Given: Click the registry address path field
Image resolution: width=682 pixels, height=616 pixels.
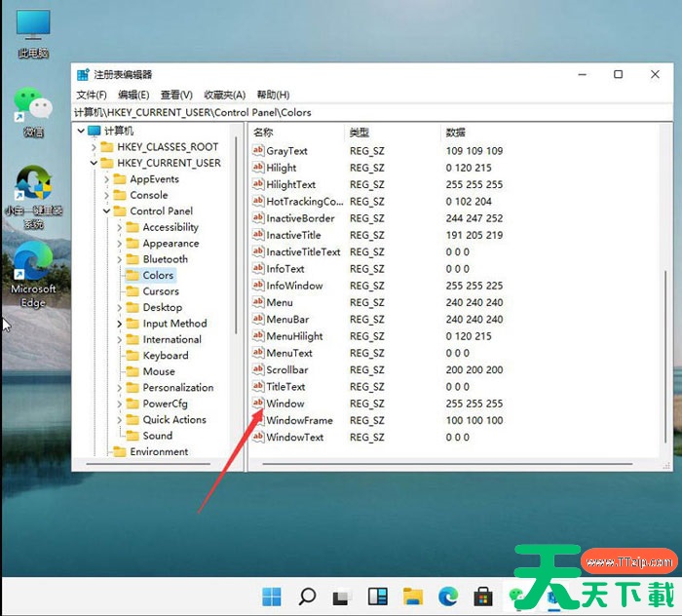Looking at the screenshot, I should [x=372, y=113].
